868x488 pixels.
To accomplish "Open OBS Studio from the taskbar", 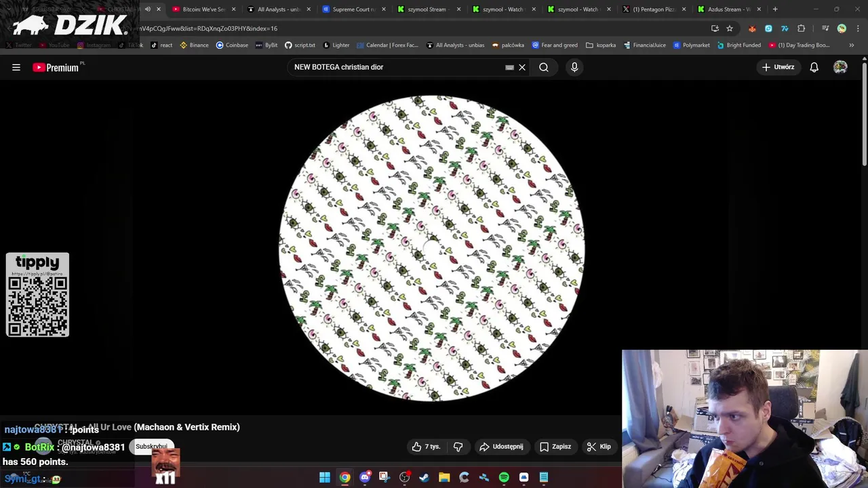I will tap(404, 477).
